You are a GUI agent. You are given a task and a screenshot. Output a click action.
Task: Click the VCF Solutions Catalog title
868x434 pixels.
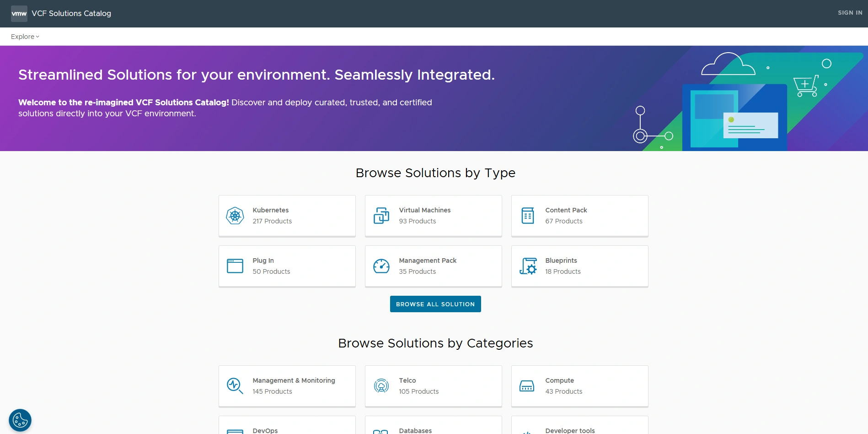[x=71, y=13]
